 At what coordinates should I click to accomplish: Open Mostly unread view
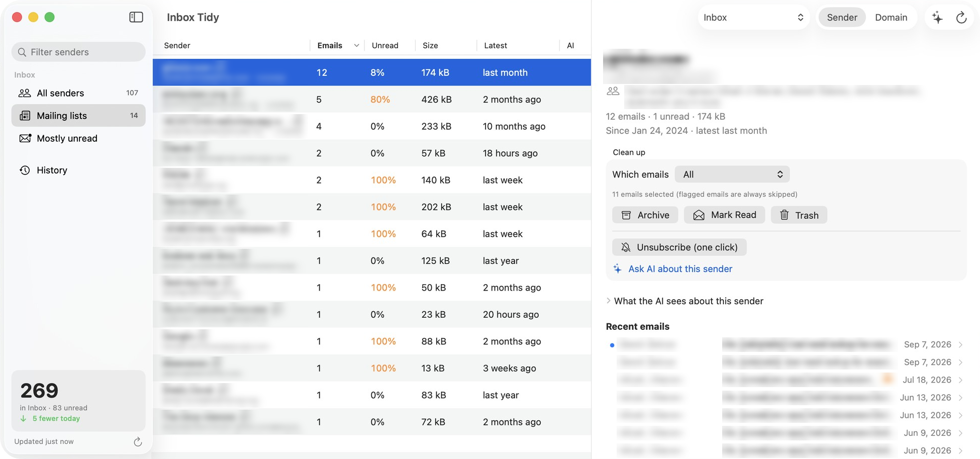(x=78, y=138)
